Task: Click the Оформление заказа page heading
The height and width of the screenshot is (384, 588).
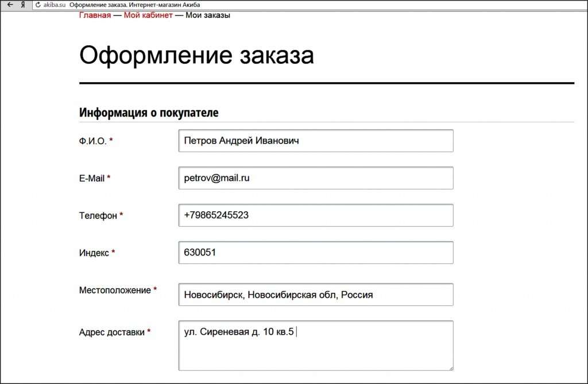Action: [196, 55]
